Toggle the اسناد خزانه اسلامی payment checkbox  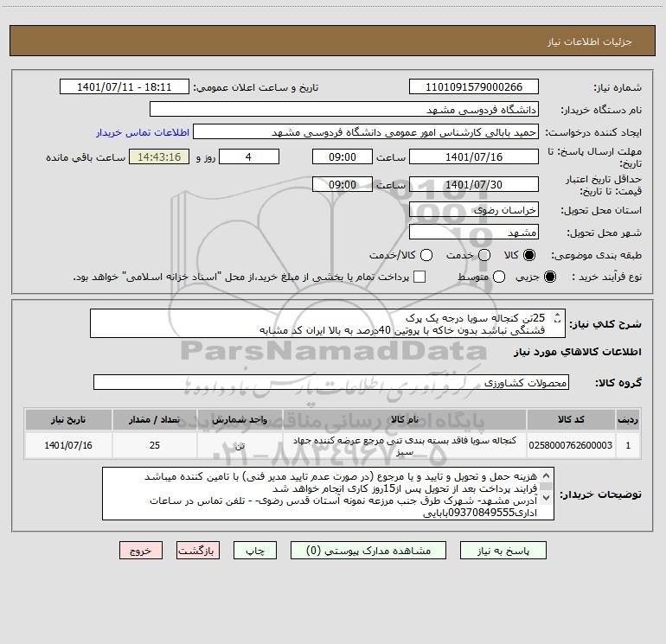pos(419,277)
